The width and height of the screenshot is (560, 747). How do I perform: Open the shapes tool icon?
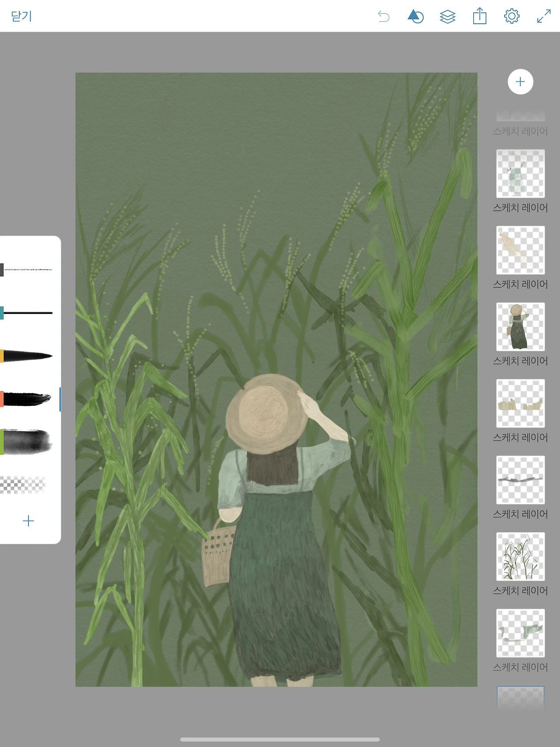[415, 17]
